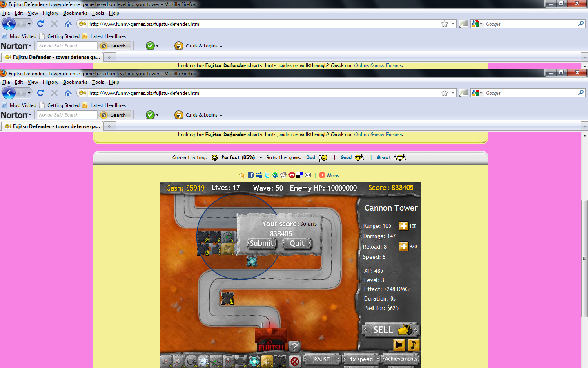
Task: Click the front window's vertical scrollbar thumb
Action: tap(584, 258)
